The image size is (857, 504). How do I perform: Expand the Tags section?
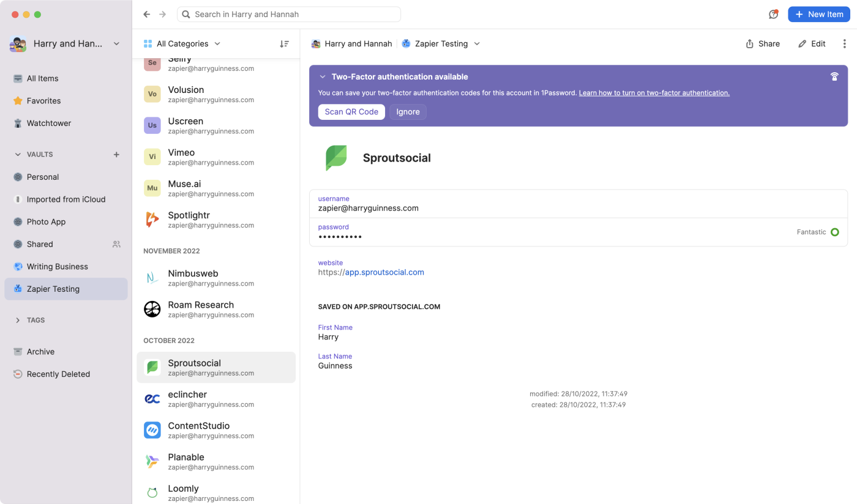pyautogui.click(x=18, y=321)
